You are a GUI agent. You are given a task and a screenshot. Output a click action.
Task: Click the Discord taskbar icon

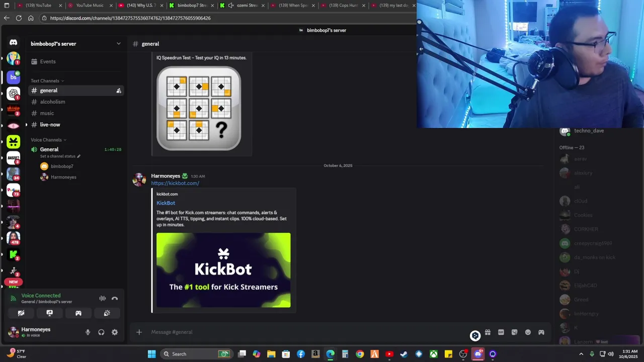point(478,354)
